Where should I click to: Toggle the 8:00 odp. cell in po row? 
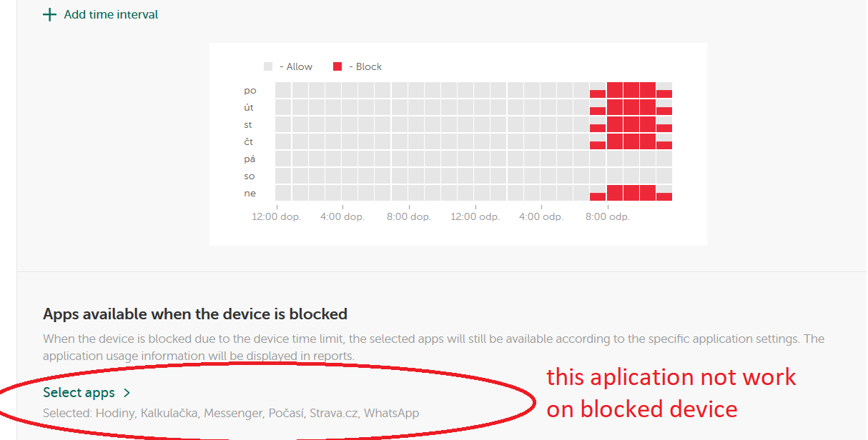615,90
